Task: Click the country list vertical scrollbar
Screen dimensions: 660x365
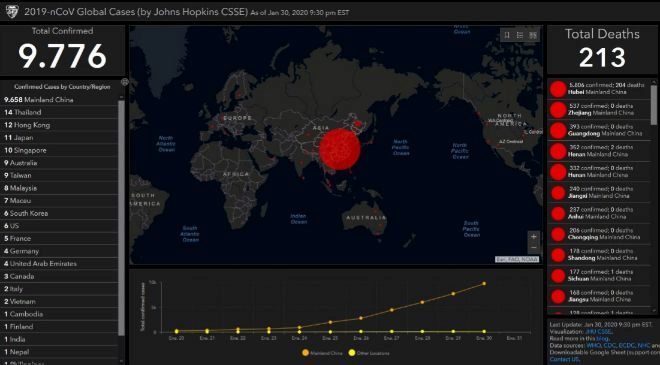Action: coord(121,218)
